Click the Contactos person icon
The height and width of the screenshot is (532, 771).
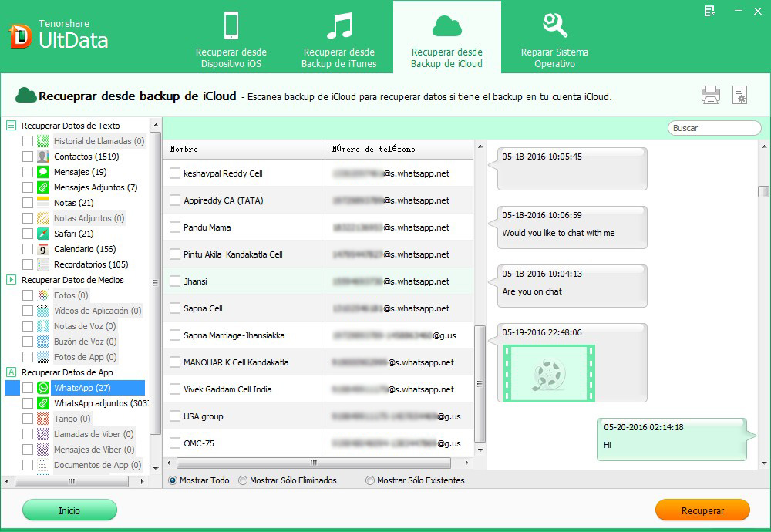coord(43,157)
